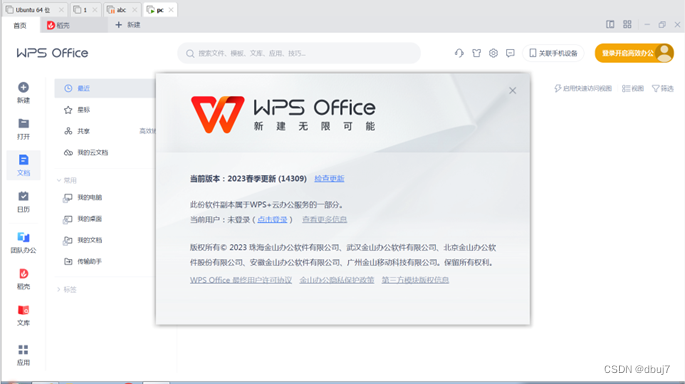Click the headset customer service icon
Image resolution: width=685 pixels, height=384 pixels.
click(x=459, y=53)
